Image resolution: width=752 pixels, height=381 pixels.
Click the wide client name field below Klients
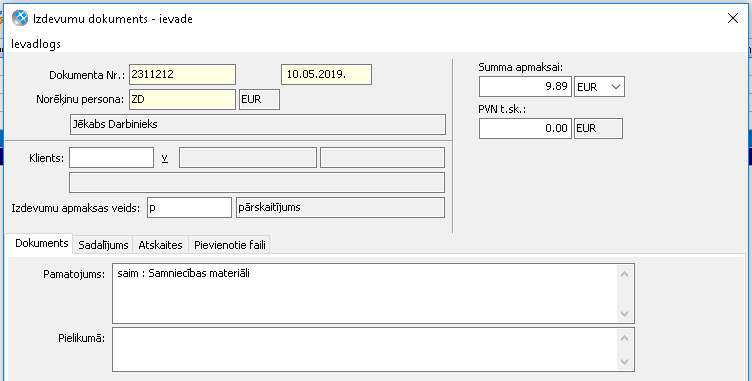(x=257, y=182)
